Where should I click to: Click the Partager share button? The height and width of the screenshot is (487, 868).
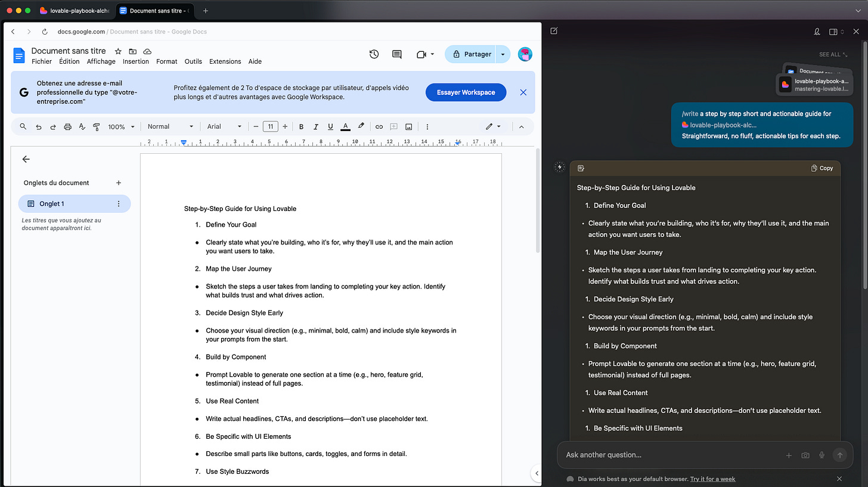(x=471, y=54)
